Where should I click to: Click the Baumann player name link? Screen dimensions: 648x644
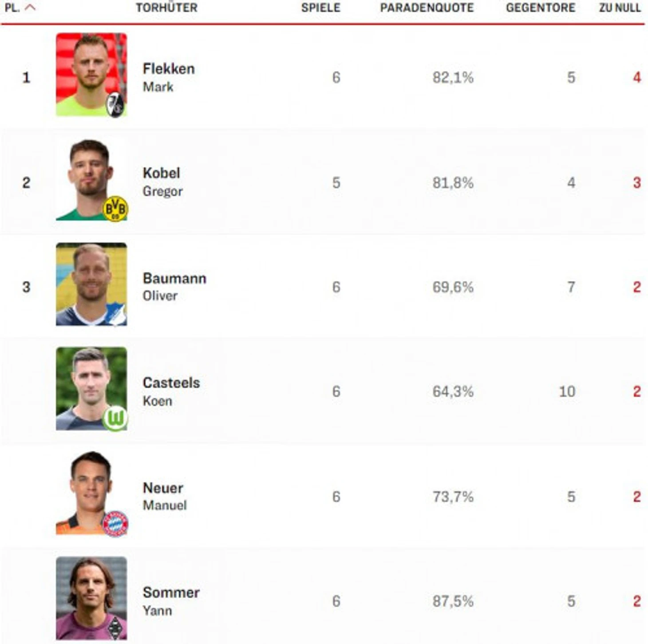174,278
